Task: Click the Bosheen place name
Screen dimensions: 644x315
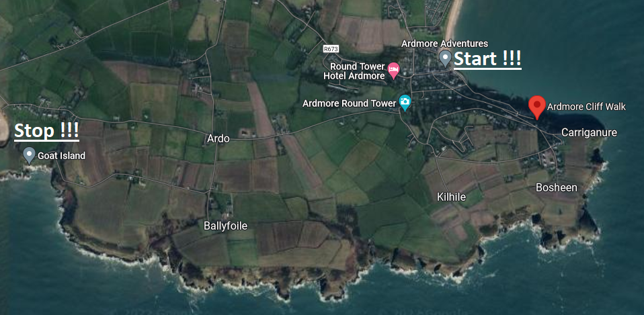Action: pos(557,188)
